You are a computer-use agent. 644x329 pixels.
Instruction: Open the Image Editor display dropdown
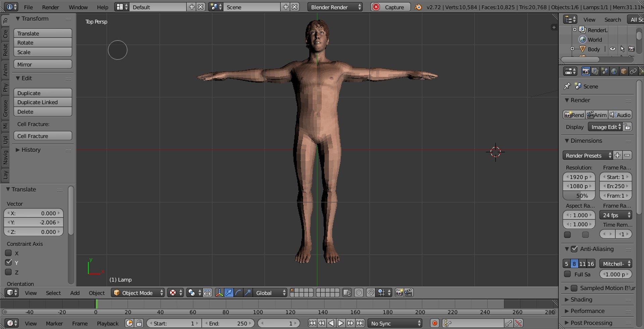pos(605,127)
